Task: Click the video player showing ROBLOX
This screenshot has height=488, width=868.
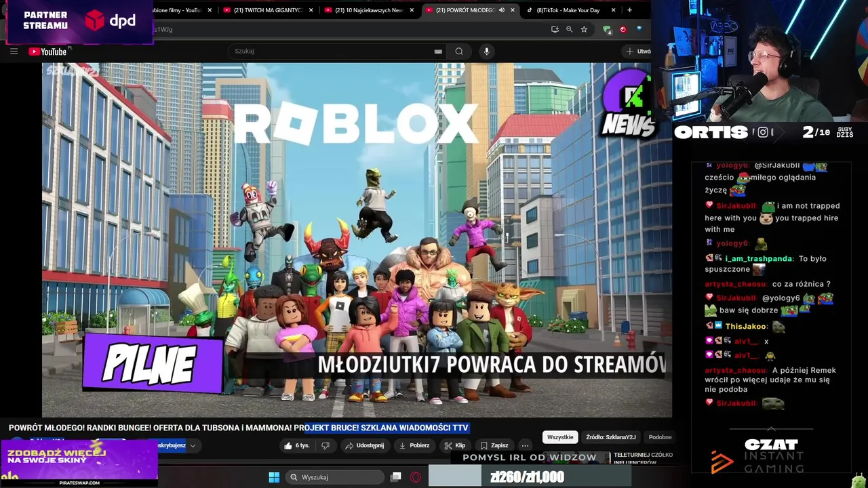Action: [x=357, y=240]
